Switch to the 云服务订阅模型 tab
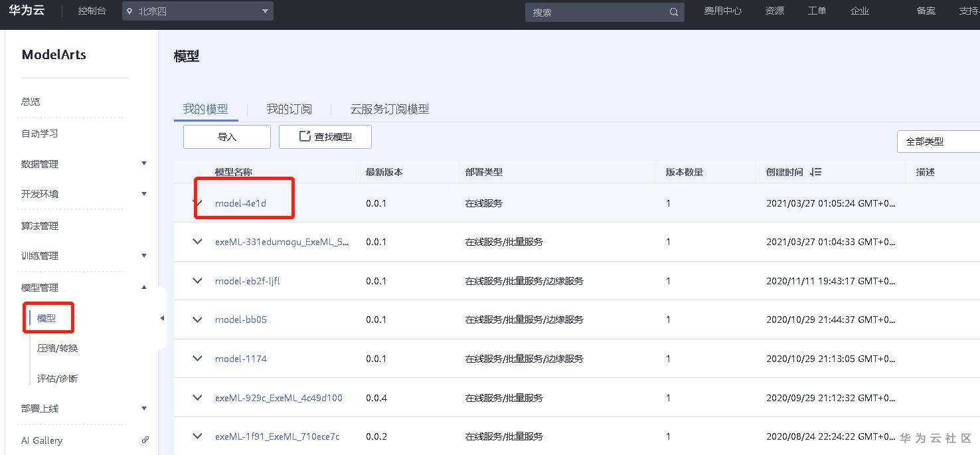Viewport: 980px width, 455px height. tap(390, 108)
